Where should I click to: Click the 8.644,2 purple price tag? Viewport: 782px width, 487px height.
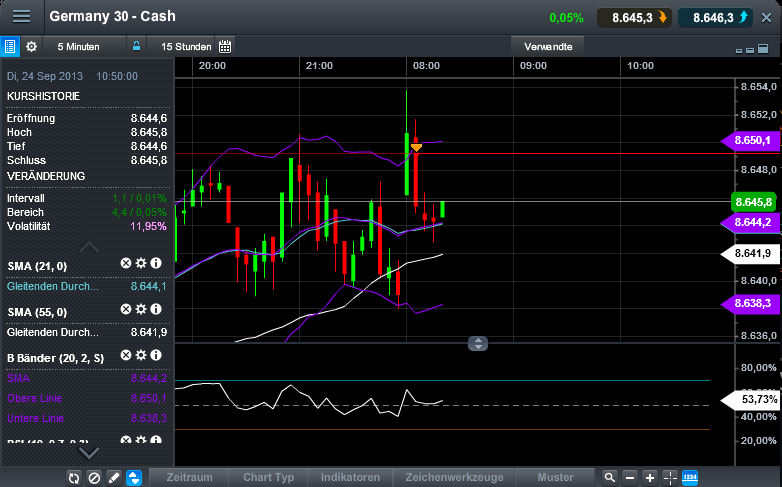coord(751,222)
